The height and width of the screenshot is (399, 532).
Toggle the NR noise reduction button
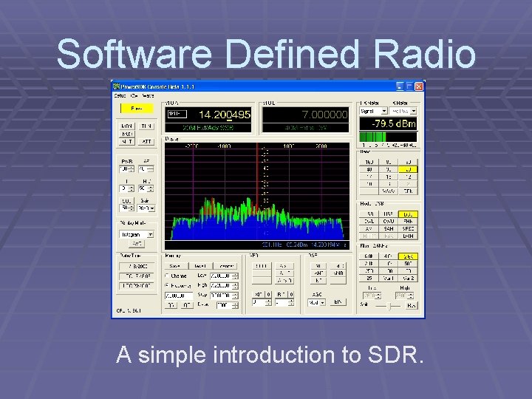318,266
